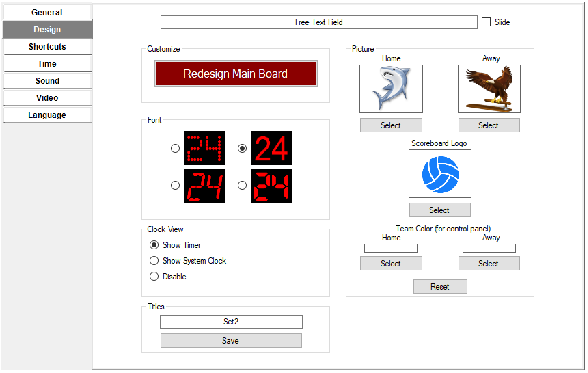The width and height of the screenshot is (588, 373).
Task: Choose the italic seven-segment font radio button
Action: point(175,185)
